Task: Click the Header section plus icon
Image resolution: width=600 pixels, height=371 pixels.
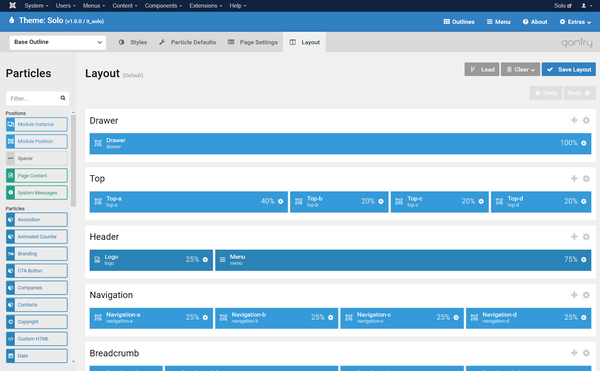Action: 574,237
